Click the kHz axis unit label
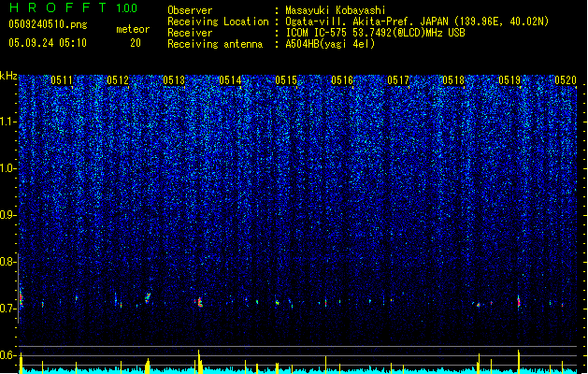588x374 pixels. [8, 76]
